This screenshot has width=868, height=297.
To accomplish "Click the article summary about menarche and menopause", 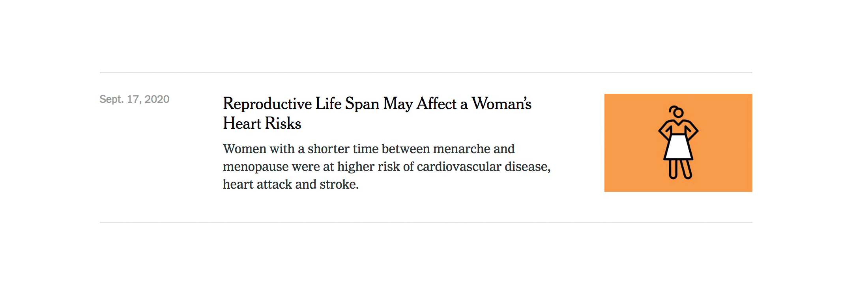I will click(386, 167).
